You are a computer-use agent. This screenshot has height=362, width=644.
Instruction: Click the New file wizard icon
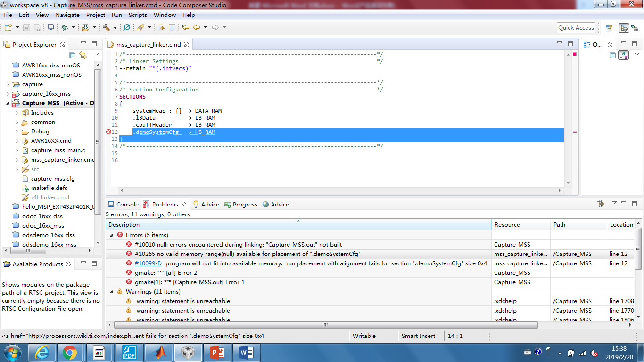[8, 27]
